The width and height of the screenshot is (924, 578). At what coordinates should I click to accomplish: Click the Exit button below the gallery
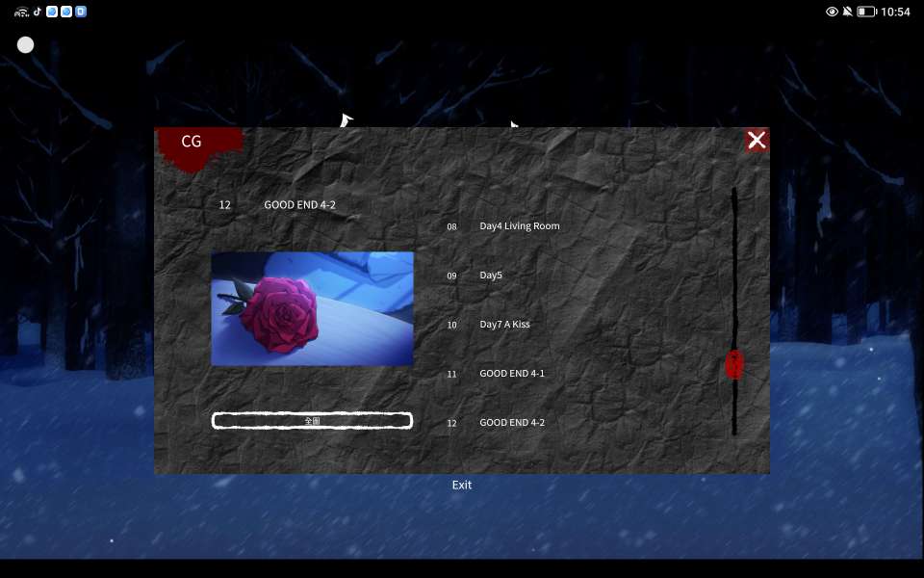[x=461, y=485]
